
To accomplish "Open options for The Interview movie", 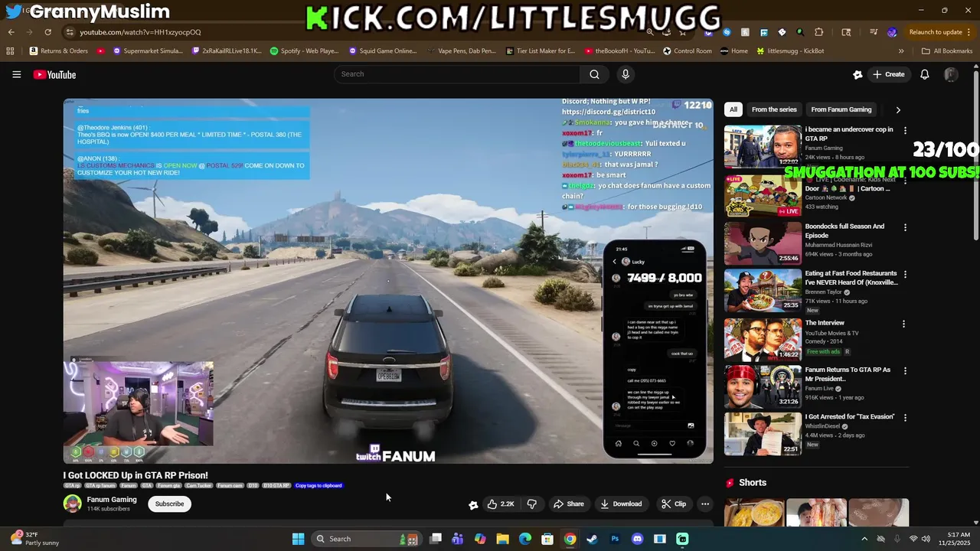I will pyautogui.click(x=903, y=324).
